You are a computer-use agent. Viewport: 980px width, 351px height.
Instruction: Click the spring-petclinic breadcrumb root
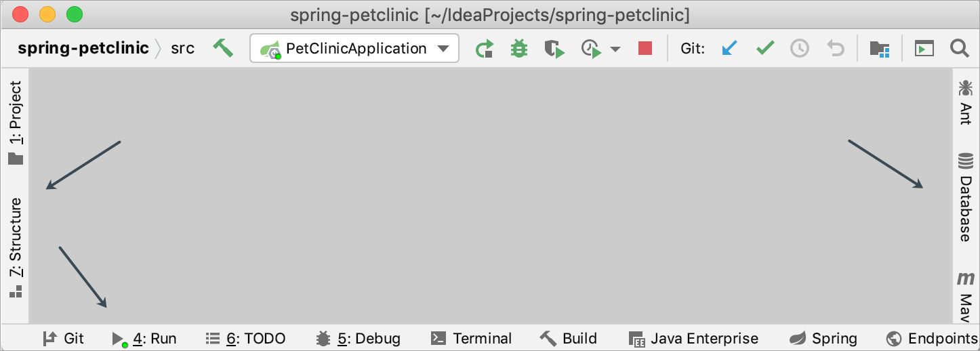click(x=83, y=49)
